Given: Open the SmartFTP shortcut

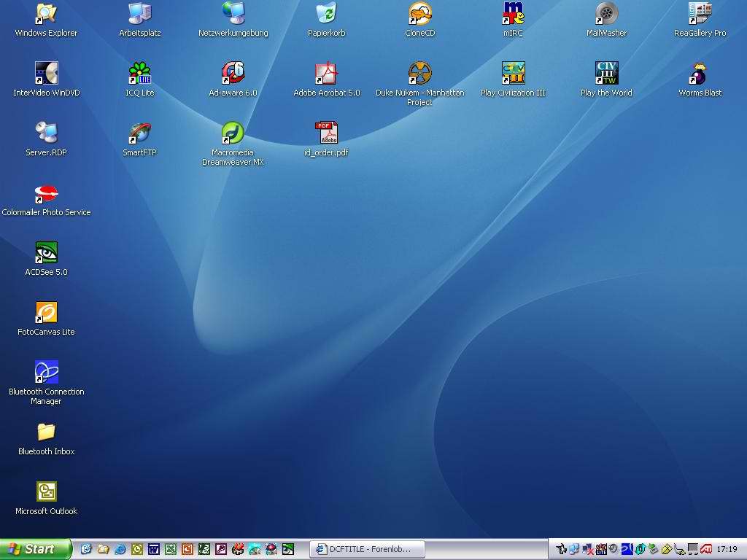Looking at the screenshot, I should (x=139, y=133).
